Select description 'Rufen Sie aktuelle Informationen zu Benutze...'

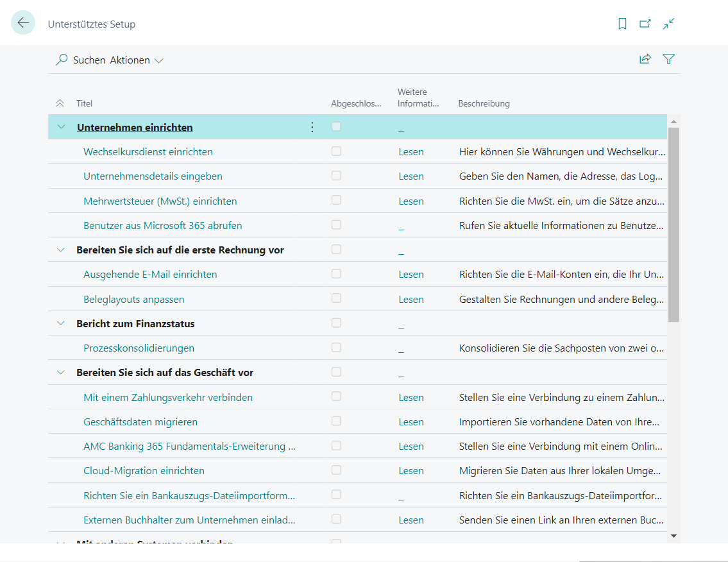(x=561, y=226)
